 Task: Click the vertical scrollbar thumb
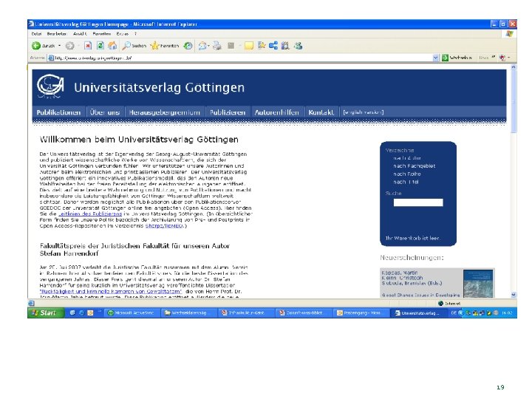514,101
